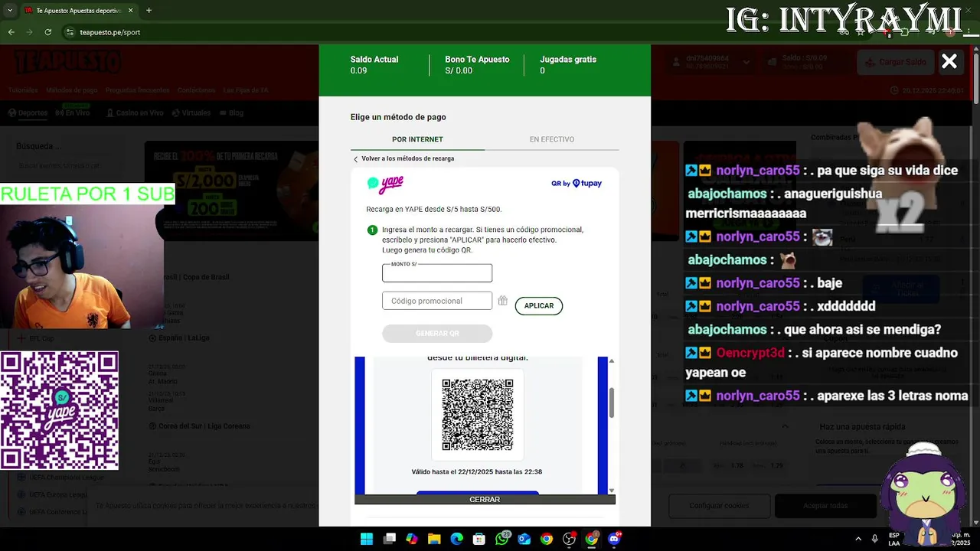Open Outlook from the taskbar
980x551 pixels.
coord(524,539)
